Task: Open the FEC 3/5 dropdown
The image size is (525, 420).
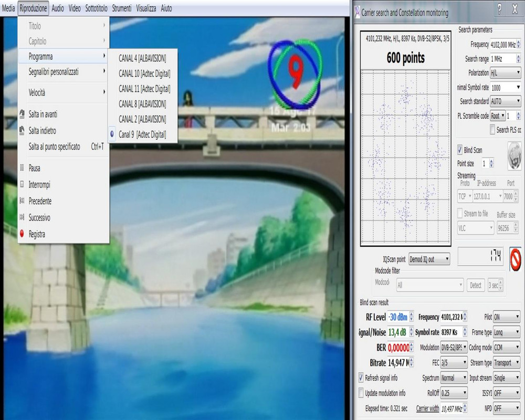Action: click(454, 363)
